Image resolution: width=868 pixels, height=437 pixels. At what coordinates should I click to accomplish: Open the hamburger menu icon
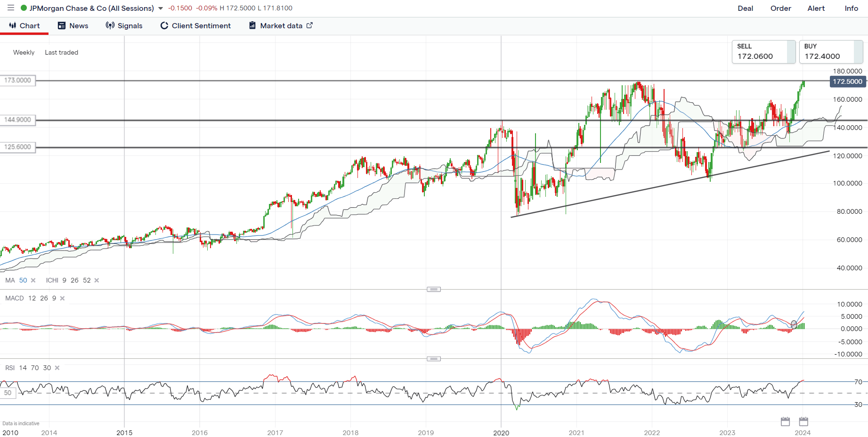pos(11,8)
